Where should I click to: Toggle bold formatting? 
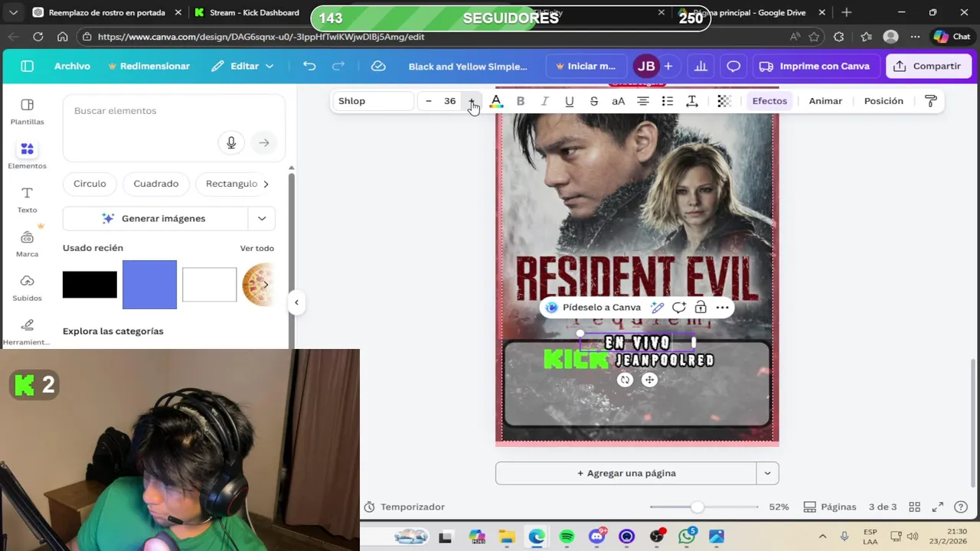(x=521, y=101)
